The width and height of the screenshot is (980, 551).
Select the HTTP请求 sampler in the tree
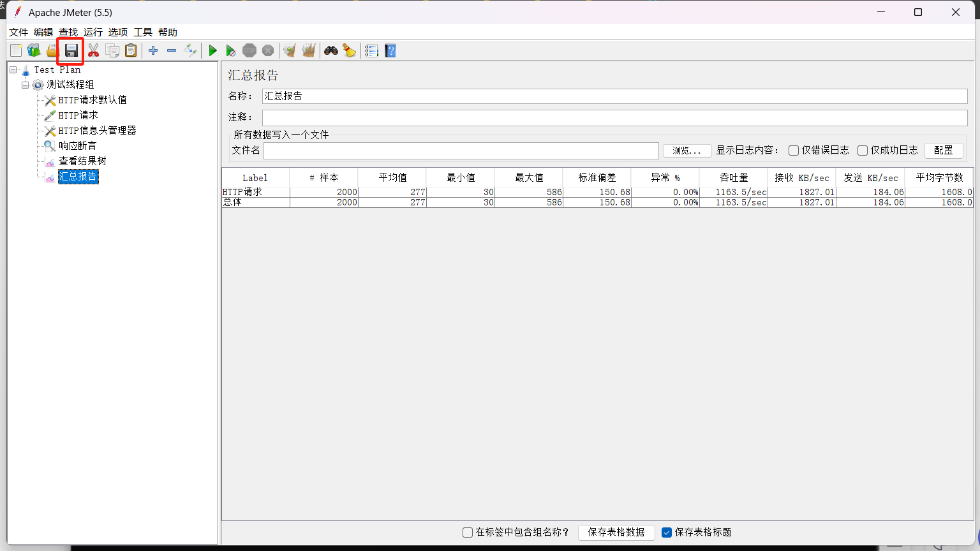pos(78,115)
